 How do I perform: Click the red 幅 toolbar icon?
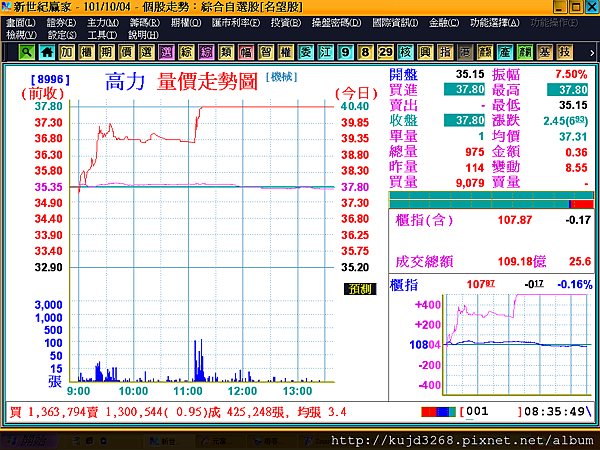pos(246,52)
